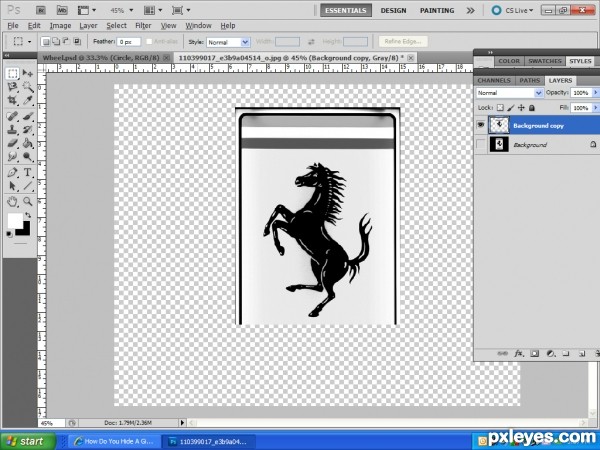Select the Line tool

28,186
